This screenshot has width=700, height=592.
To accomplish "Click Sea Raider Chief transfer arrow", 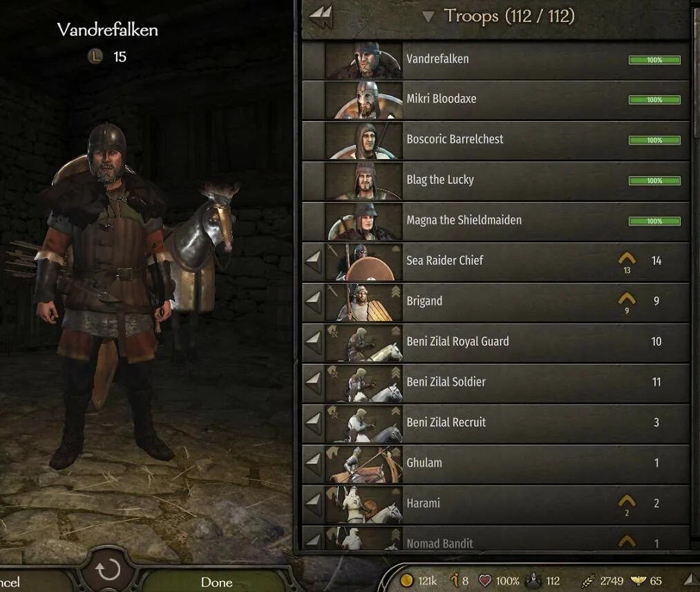I will pyautogui.click(x=314, y=261).
